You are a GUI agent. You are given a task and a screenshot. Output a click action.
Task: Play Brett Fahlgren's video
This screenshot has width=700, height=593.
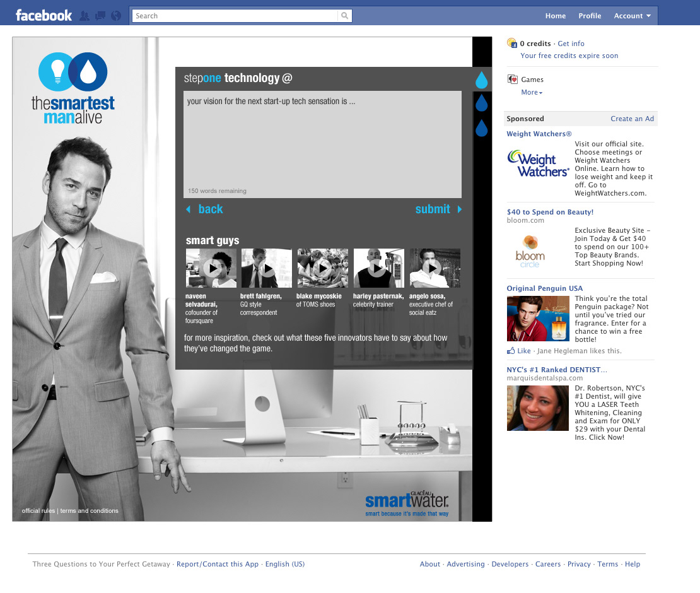267,268
